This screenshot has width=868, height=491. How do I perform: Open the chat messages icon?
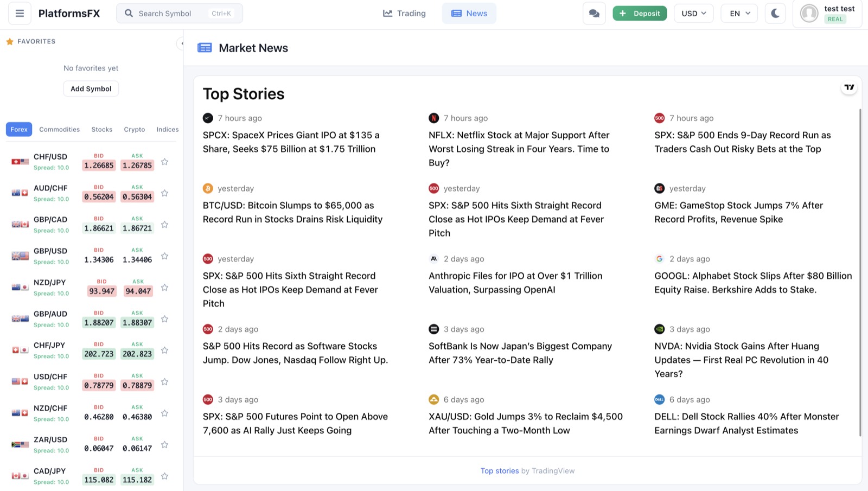[594, 14]
